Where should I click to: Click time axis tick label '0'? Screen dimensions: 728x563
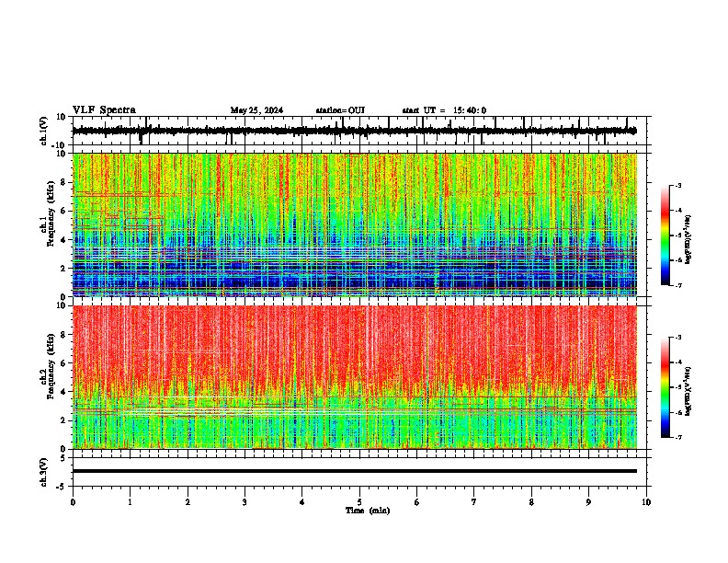tap(73, 502)
